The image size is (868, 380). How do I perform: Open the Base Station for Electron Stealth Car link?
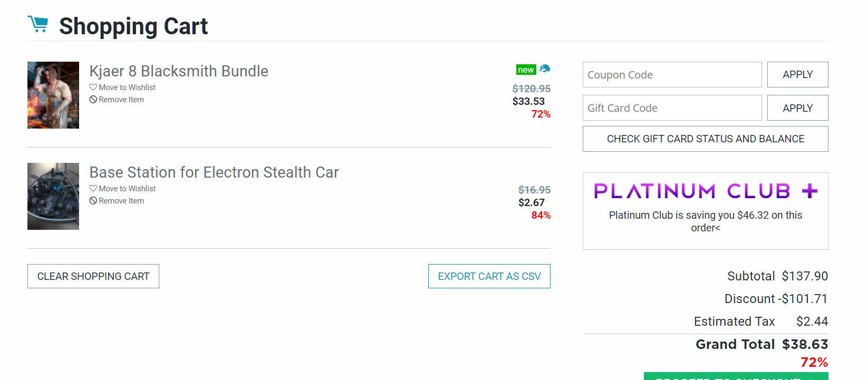tap(214, 172)
